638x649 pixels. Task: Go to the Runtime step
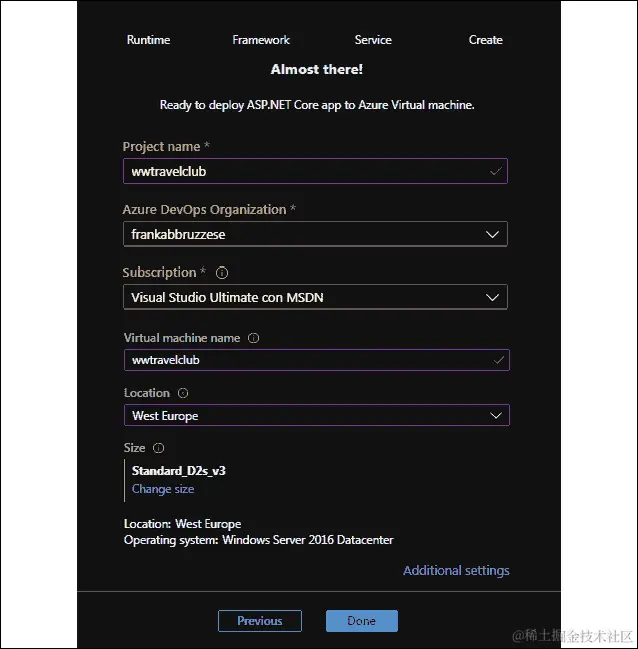(x=148, y=40)
